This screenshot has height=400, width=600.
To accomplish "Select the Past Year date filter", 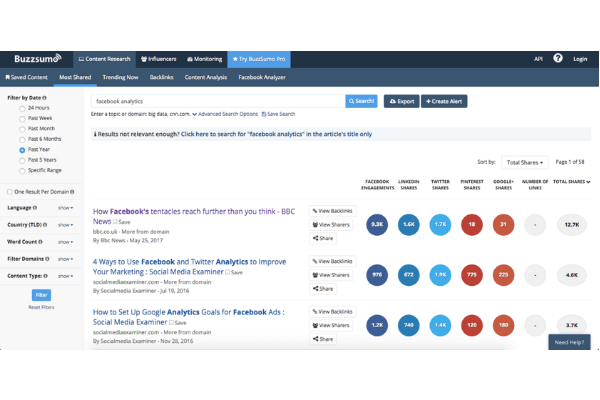I will (22, 150).
